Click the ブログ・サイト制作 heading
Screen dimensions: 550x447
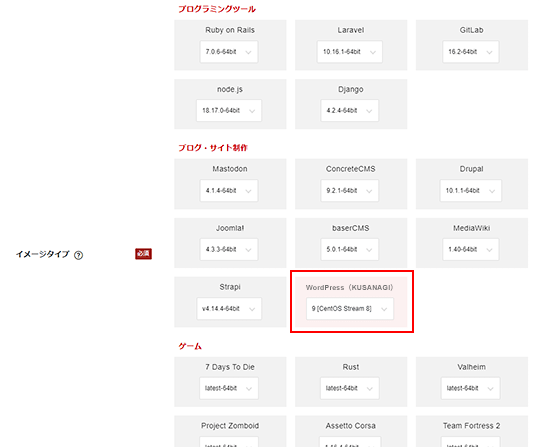[213, 148]
